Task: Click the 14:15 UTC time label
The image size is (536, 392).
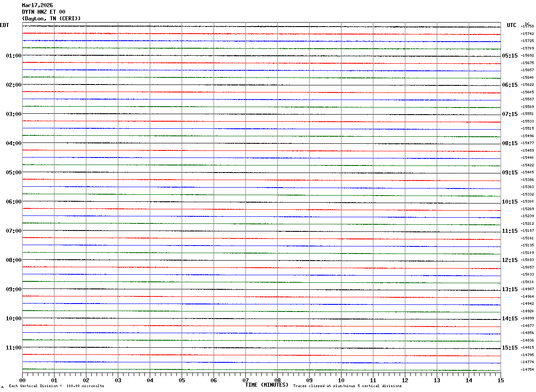Action: coord(510,319)
